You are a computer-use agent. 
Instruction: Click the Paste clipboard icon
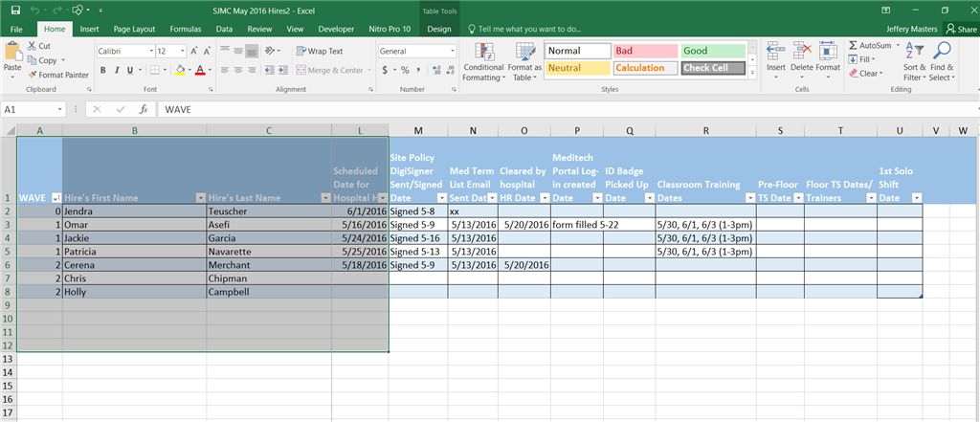(12, 53)
